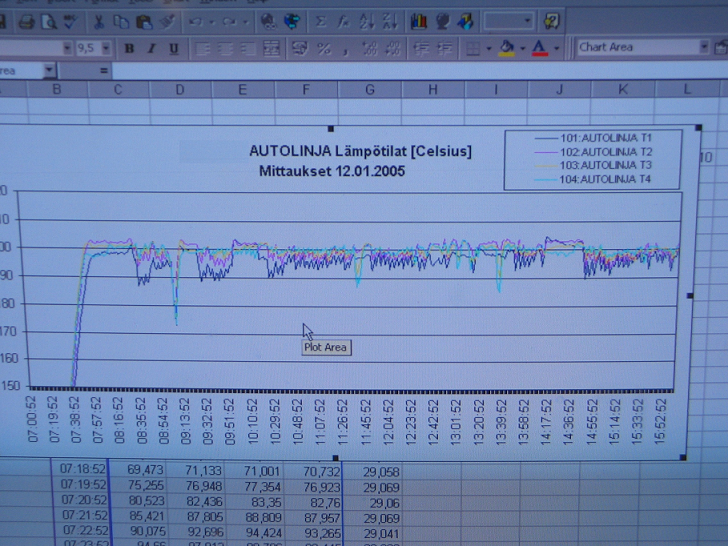
Task: Apply the red Font Color A
Action: (539, 48)
